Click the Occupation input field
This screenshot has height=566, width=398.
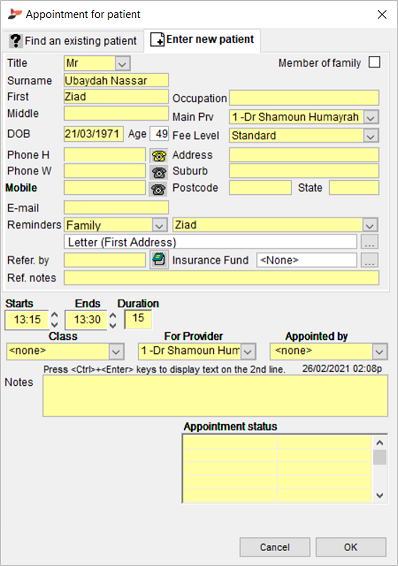304,98
